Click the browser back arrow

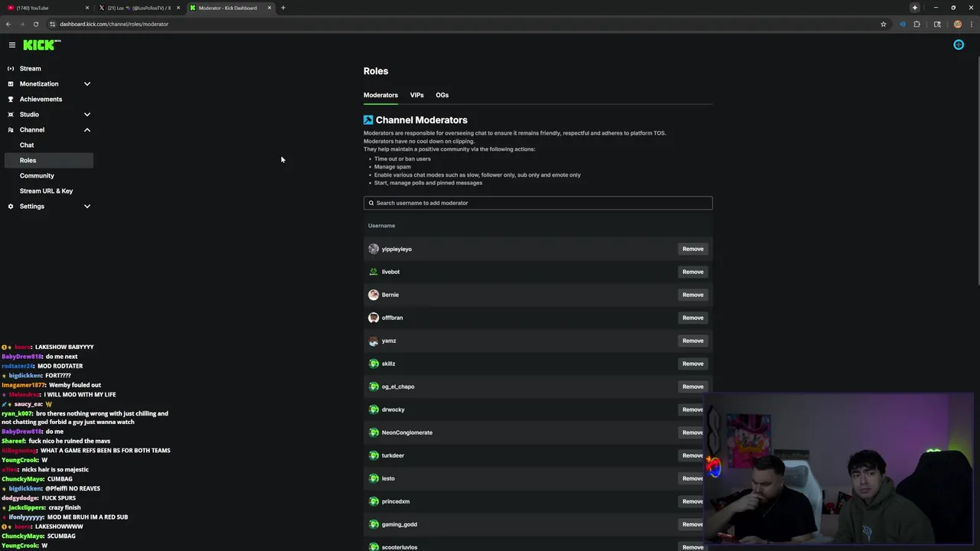pyautogui.click(x=8, y=24)
